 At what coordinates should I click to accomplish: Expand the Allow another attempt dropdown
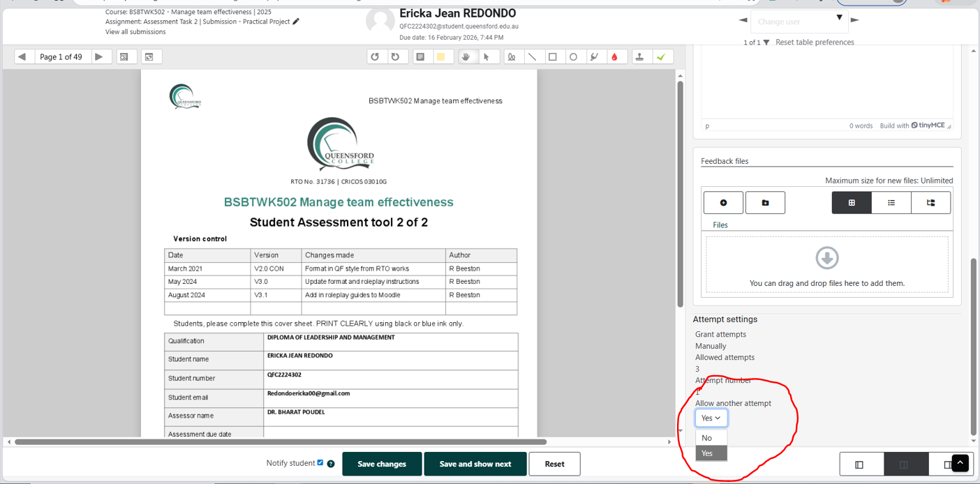click(711, 418)
